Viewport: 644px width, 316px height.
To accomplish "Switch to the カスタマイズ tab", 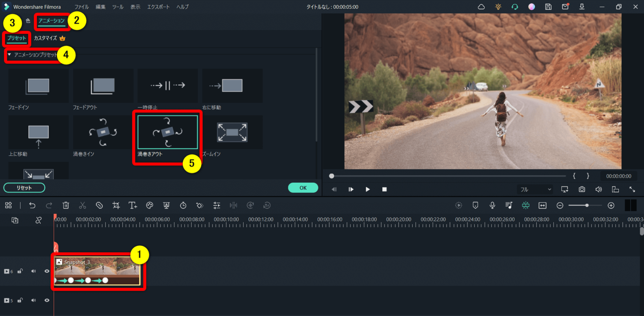I will [45, 38].
